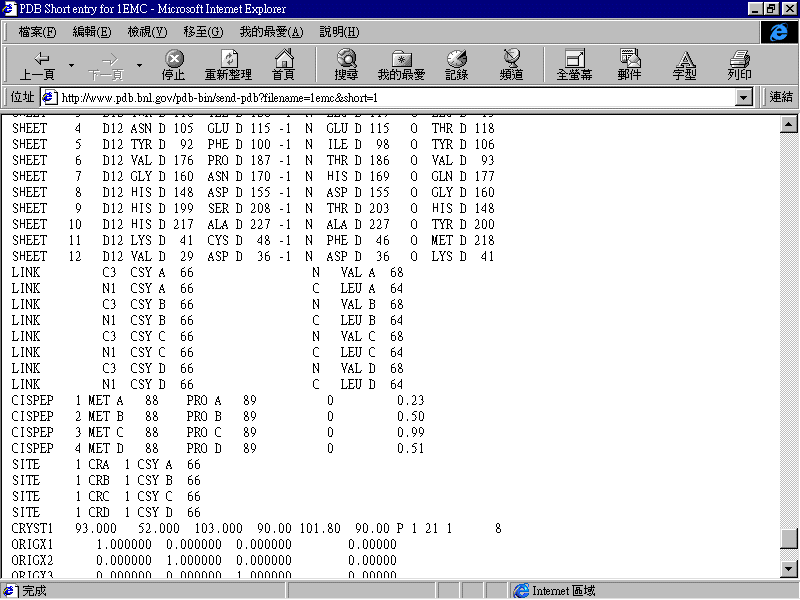The image size is (800, 600).
Task: Switch to Fullscreen (全螢幕) mode
Action: 574,66
